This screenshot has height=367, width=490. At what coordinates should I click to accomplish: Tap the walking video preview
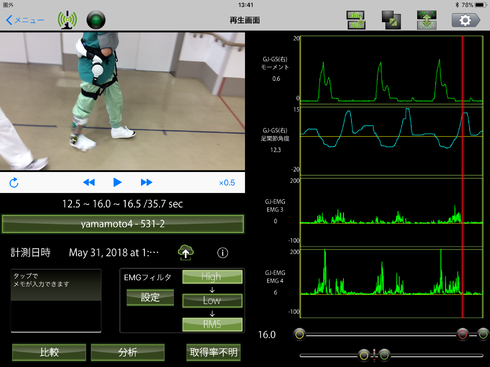[x=122, y=101]
